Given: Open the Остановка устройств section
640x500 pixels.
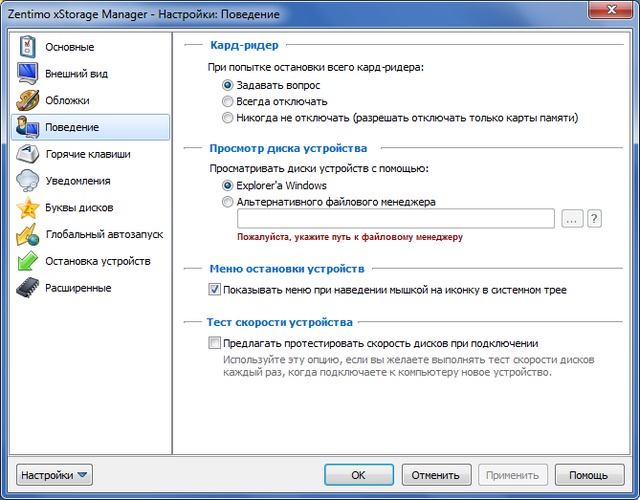Looking at the screenshot, I should tap(90, 261).
